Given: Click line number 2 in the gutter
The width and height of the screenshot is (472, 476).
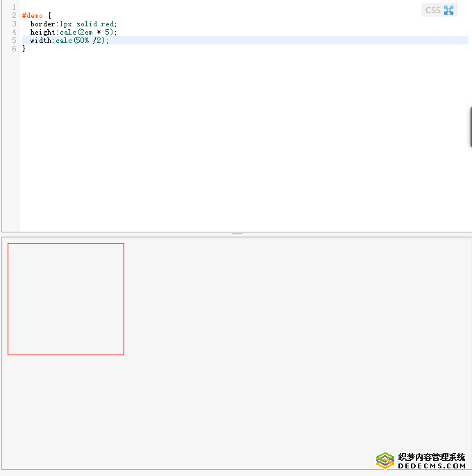Looking at the screenshot, I should click(x=14, y=15).
